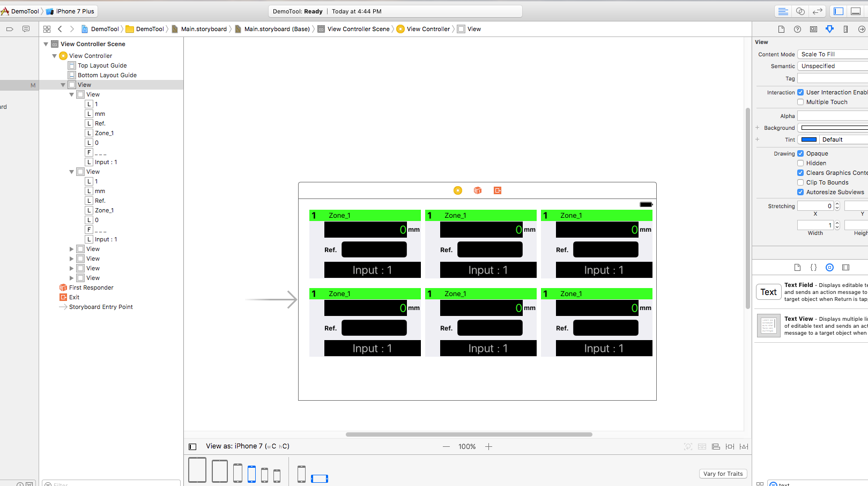Toggle the document outline button
Viewport: 868px width, 486px height.
click(192, 446)
